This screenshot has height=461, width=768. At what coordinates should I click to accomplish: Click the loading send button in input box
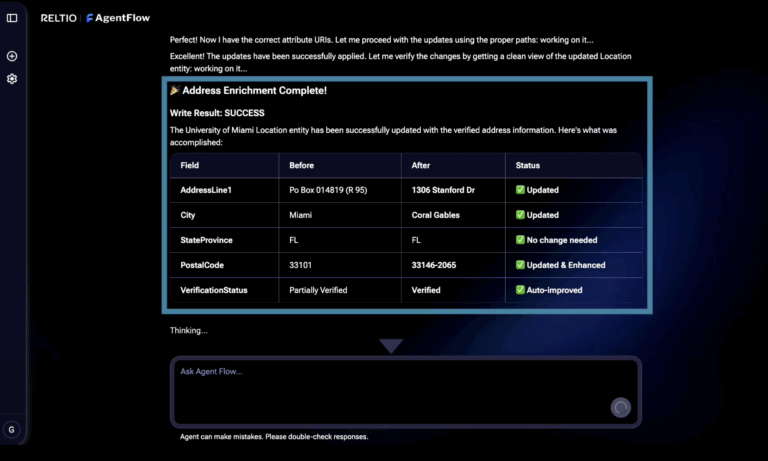pyautogui.click(x=621, y=407)
